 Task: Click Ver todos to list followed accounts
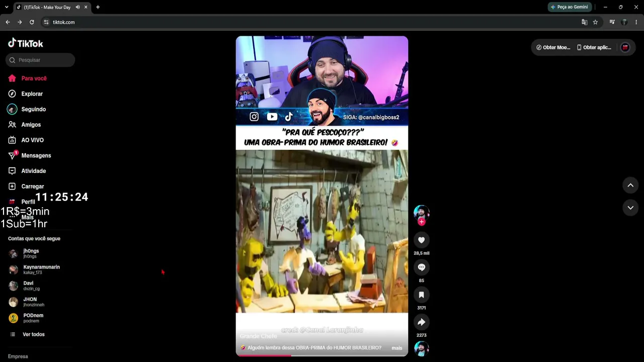point(33,334)
